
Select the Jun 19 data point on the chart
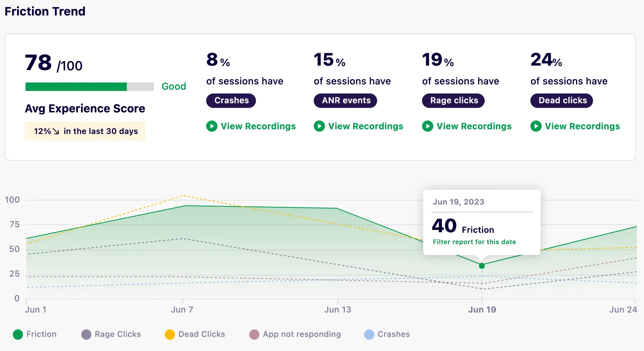[482, 266]
